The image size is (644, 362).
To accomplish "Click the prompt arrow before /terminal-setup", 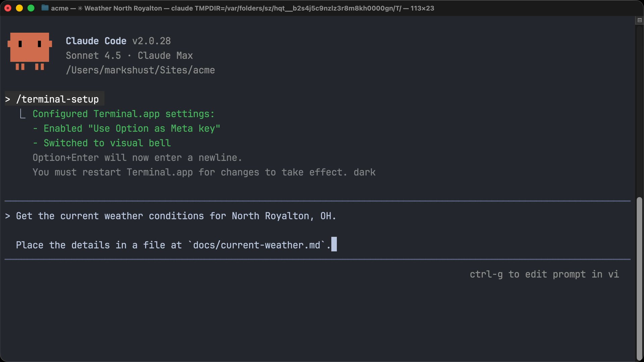I will pyautogui.click(x=8, y=100).
